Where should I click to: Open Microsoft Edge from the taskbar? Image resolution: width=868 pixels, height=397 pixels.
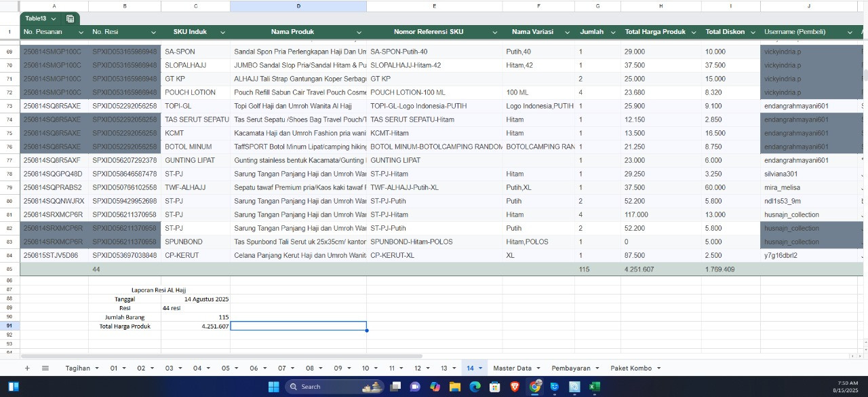(x=475, y=387)
